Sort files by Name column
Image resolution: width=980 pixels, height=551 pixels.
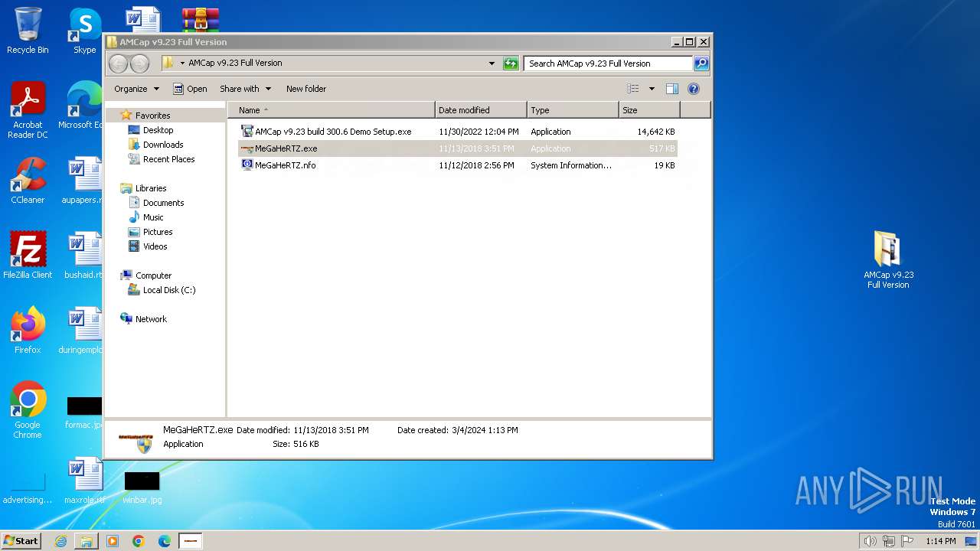(x=332, y=110)
